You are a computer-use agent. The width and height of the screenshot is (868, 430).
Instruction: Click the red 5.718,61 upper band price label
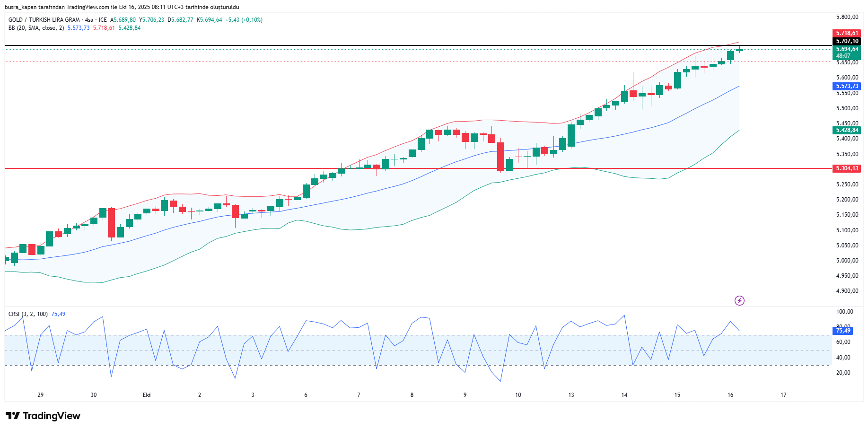pyautogui.click(x=846, y=33)
